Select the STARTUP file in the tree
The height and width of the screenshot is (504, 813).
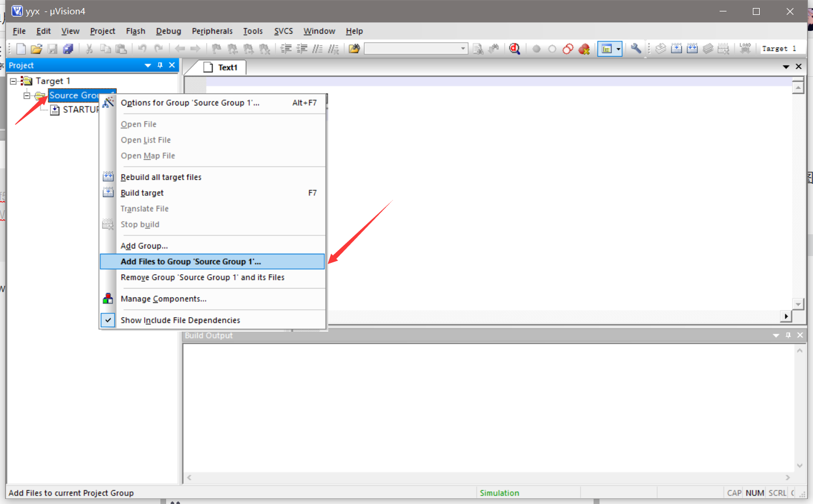click(x=80, y=109)
